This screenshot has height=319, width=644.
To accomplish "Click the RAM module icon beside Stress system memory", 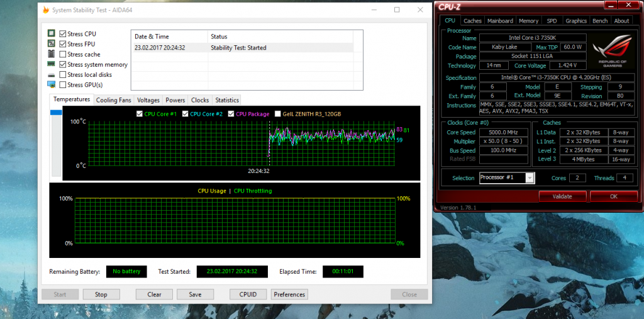I will point(52,64).
